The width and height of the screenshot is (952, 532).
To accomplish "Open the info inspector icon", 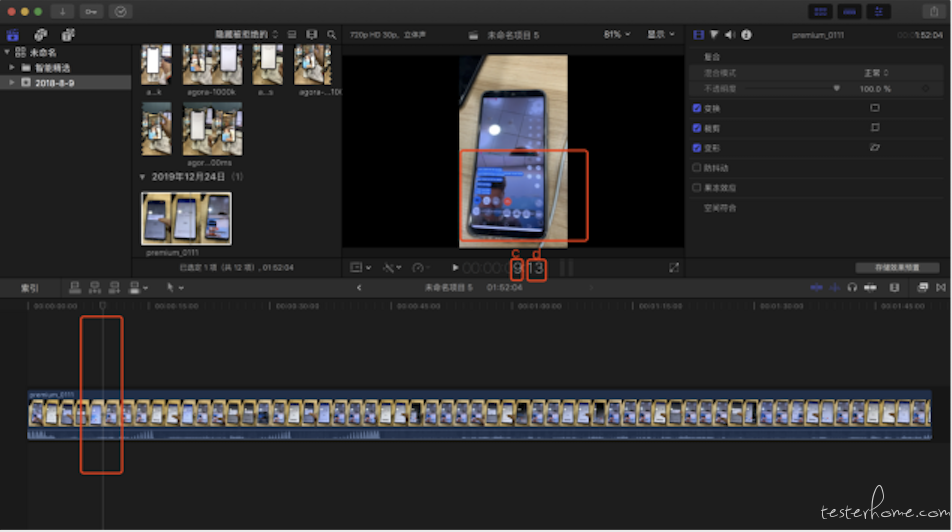I will coord(746,35).
